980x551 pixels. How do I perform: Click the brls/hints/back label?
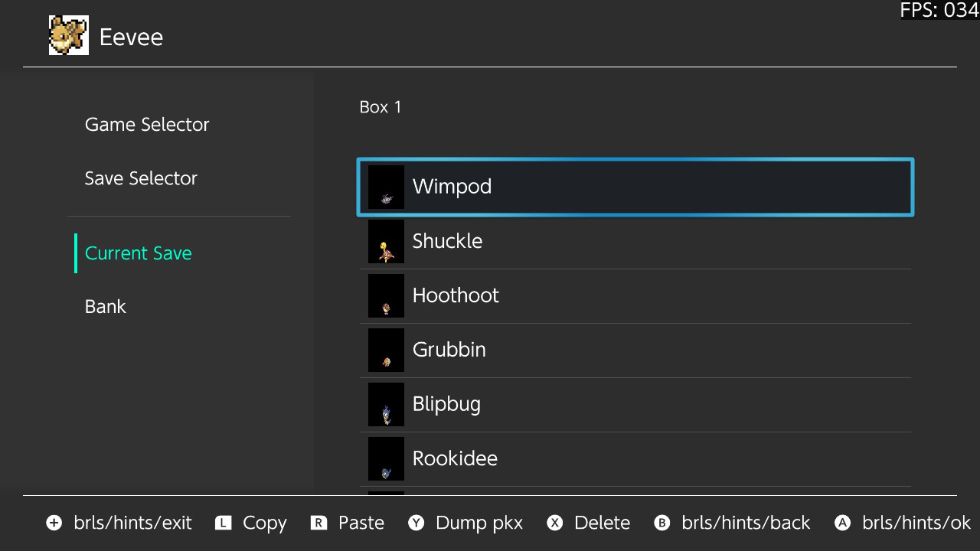coord(746,523)
